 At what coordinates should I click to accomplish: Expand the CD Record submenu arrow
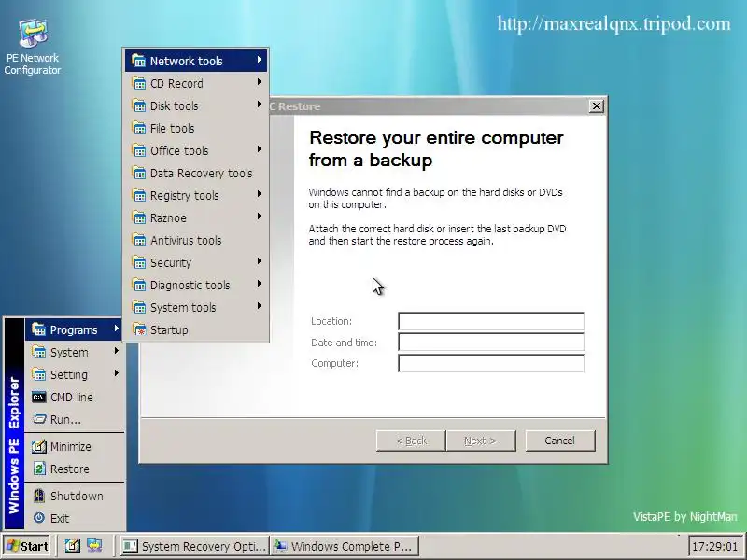pyautogui.click(x=260, y=82)
